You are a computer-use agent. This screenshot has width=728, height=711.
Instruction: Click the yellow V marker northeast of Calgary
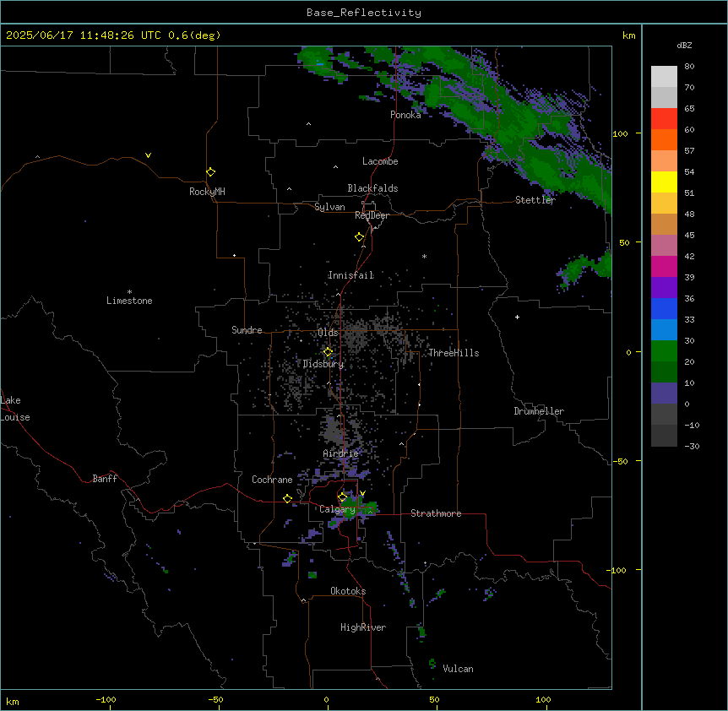point(362,493)
